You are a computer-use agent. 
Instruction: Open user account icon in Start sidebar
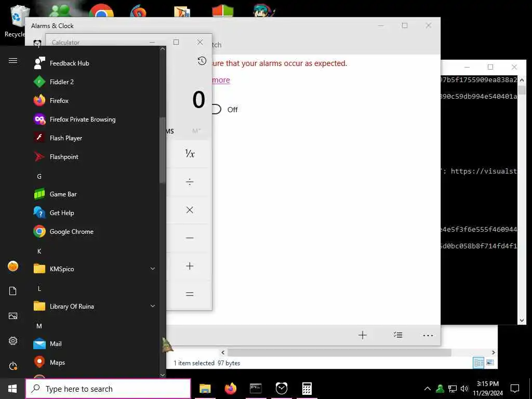[x=13, y=266]
